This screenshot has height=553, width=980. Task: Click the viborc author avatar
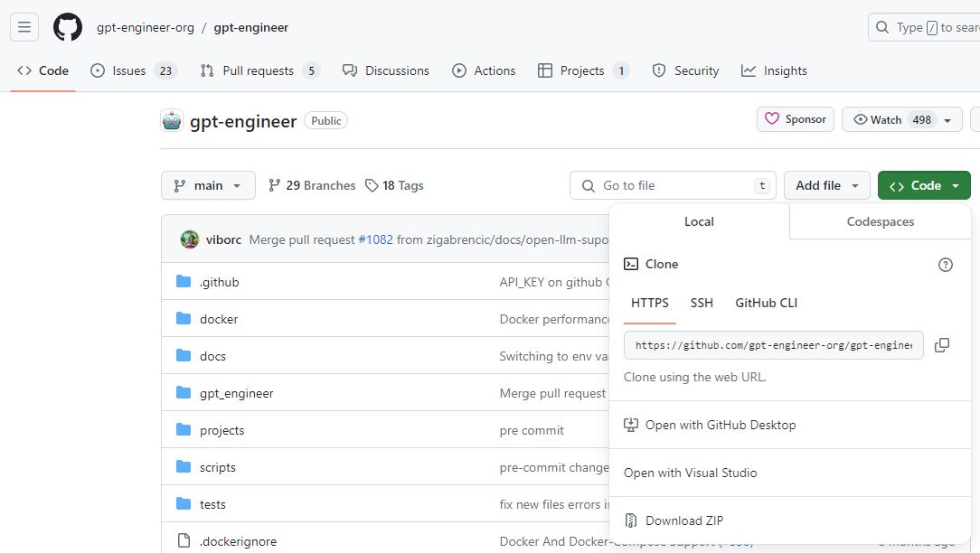coord(189,239)
